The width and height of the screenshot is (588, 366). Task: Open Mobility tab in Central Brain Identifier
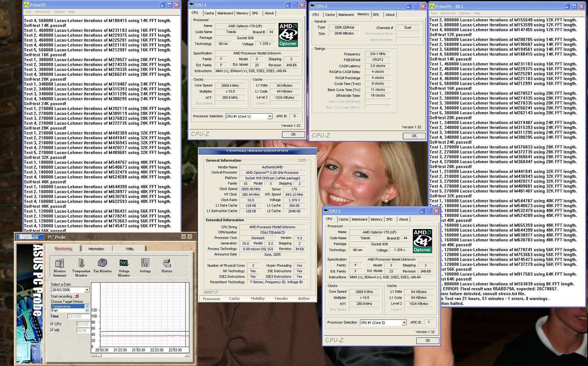coord(258,299)
